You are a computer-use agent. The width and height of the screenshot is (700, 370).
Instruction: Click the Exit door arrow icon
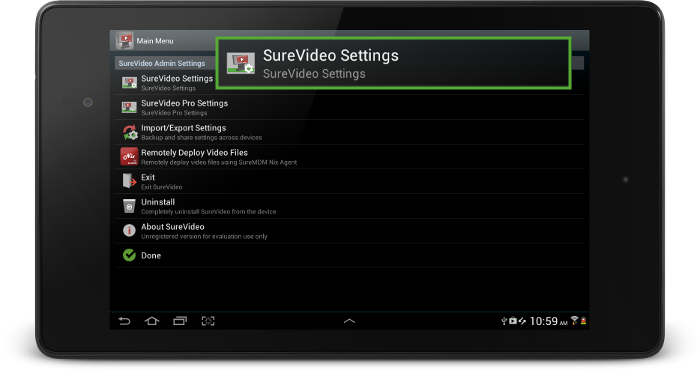point(129,181)
